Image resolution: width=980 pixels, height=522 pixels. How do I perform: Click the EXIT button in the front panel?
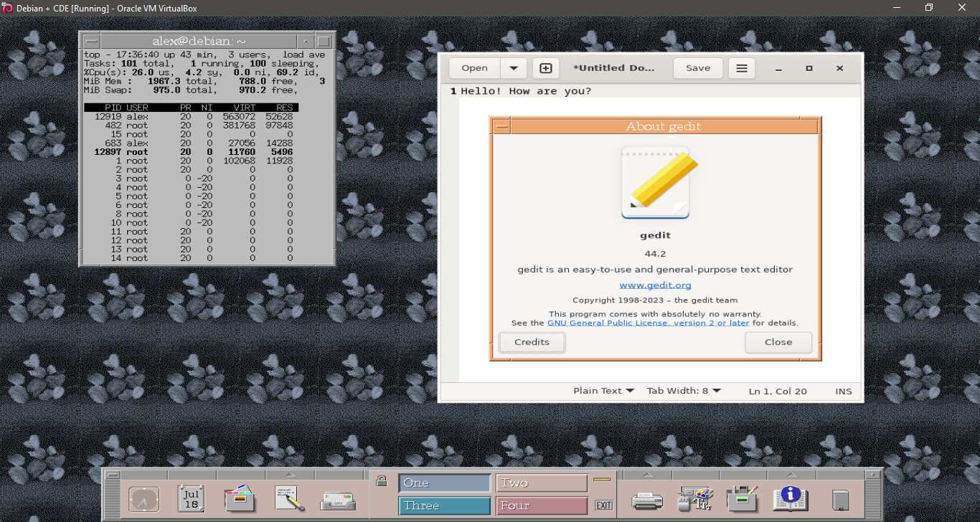pyautogui.click(x=604, y=506)
